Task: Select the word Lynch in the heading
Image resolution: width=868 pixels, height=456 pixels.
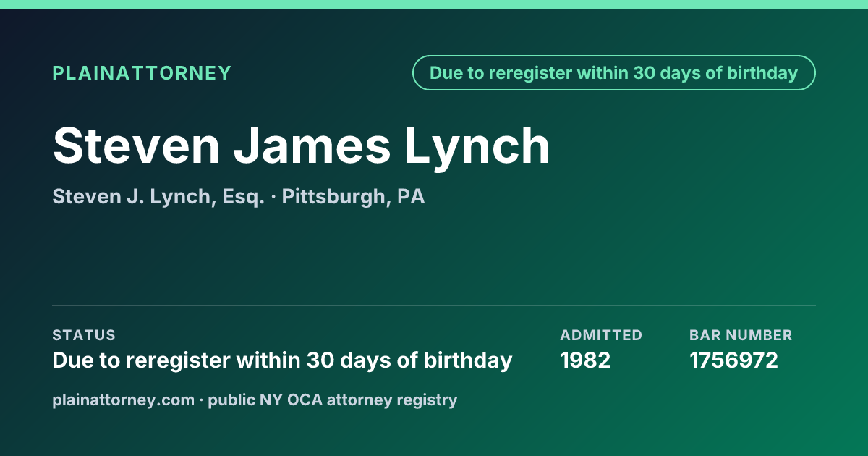Action: coord(477,146)
